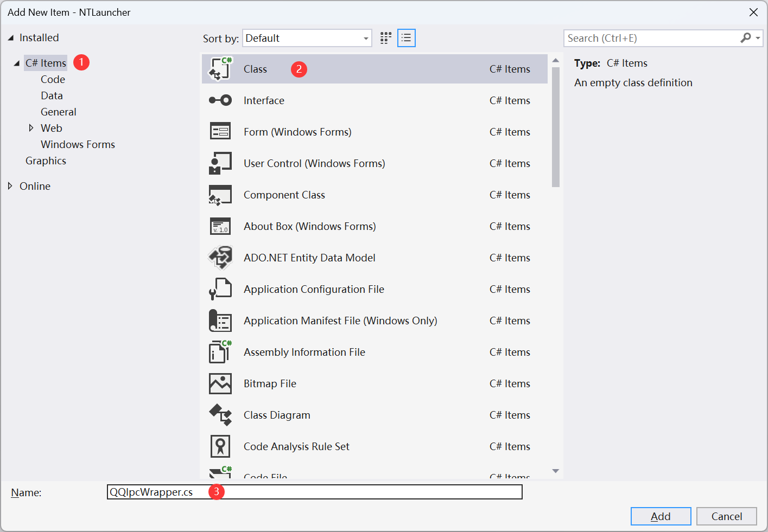
Task: Select 'Form (Windows Forms)' name text
Action: tap(297, 132)
